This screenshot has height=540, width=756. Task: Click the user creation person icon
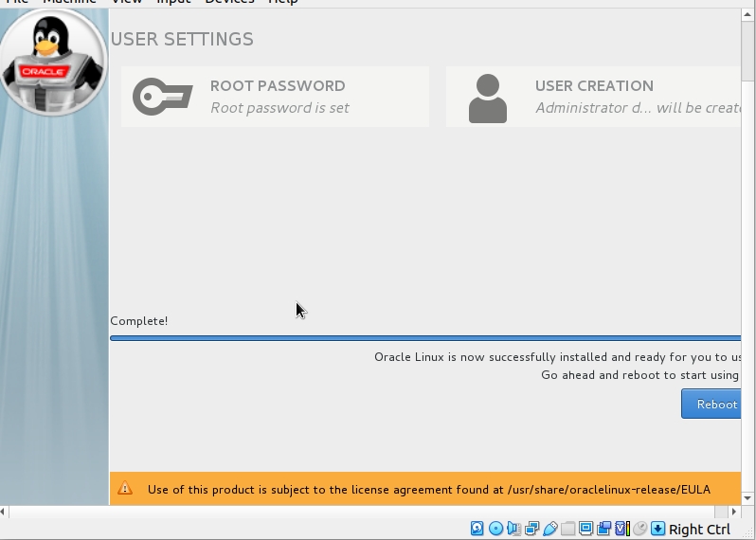(488, 99)
